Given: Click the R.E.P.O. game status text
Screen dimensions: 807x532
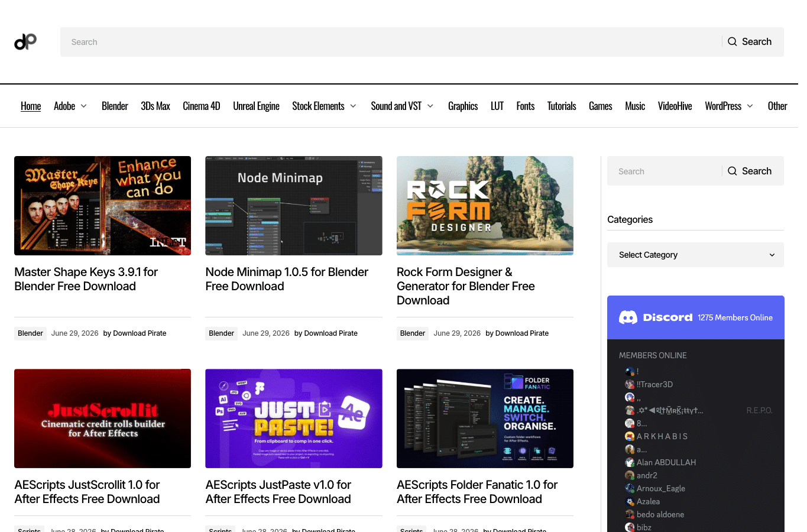Looking at the screenshot, I should [x=759, y=410].
